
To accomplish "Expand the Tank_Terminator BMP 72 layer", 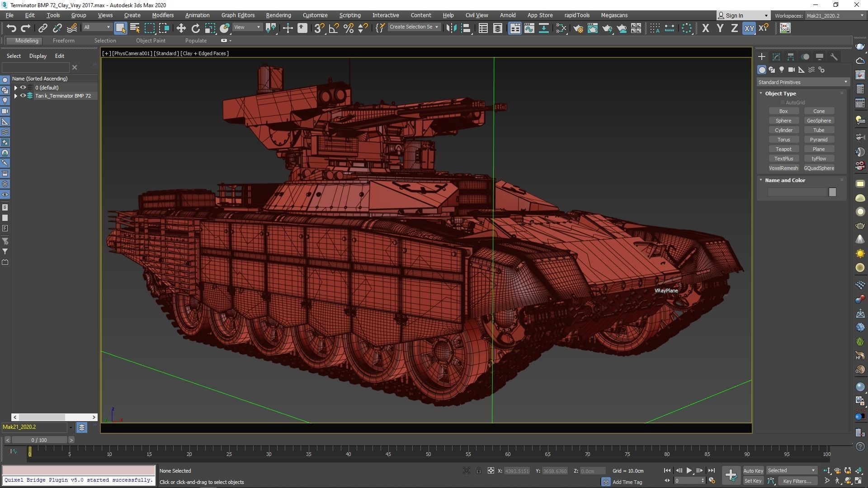I will (16, 96).
